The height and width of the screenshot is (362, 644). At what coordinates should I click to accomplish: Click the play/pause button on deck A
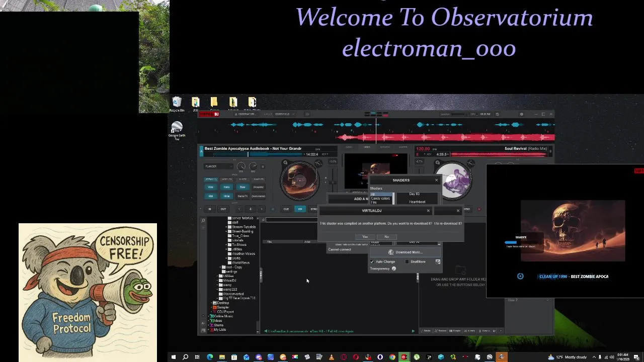300,209
